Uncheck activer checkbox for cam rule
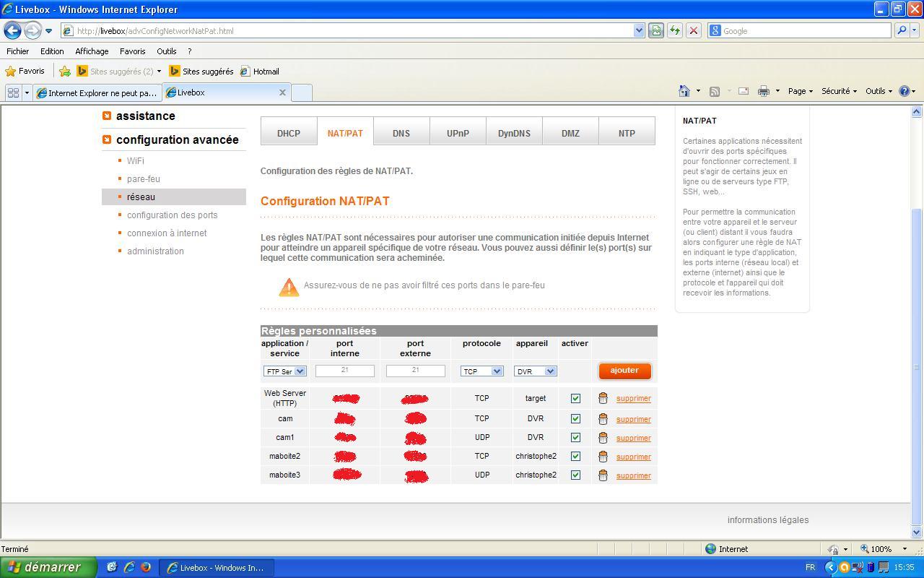This screenshot has width=924, height=578. pyautogui.click(x=575, y=418)
